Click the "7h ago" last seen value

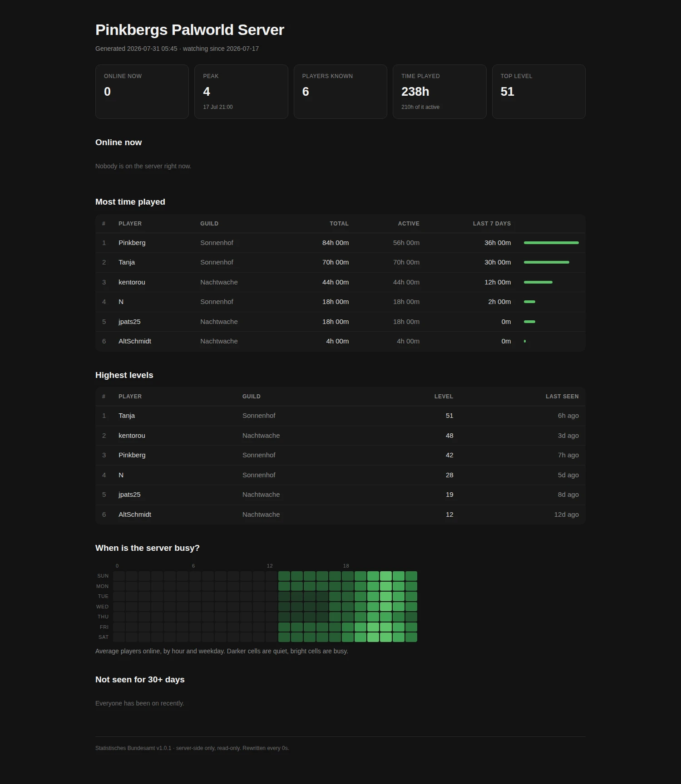tap(568, 455)
